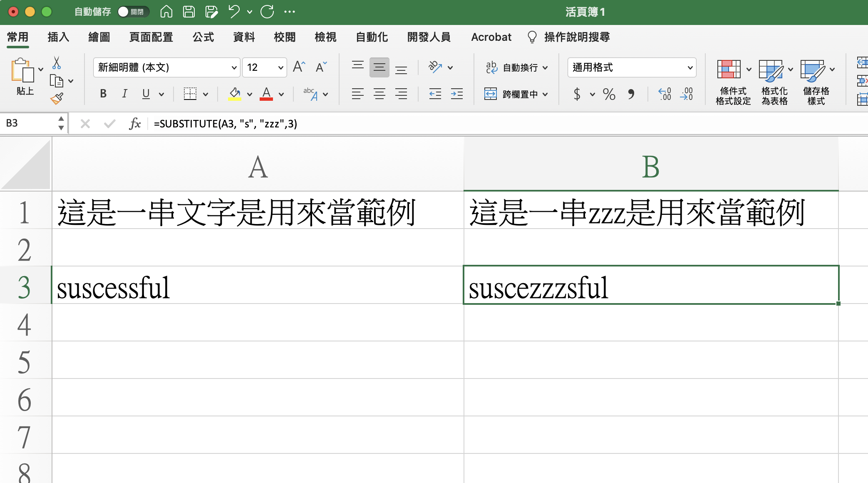The height and width of the screenshot is (483, 868).
Task: Click the Save icon in title bar
Action: [188, 12]
